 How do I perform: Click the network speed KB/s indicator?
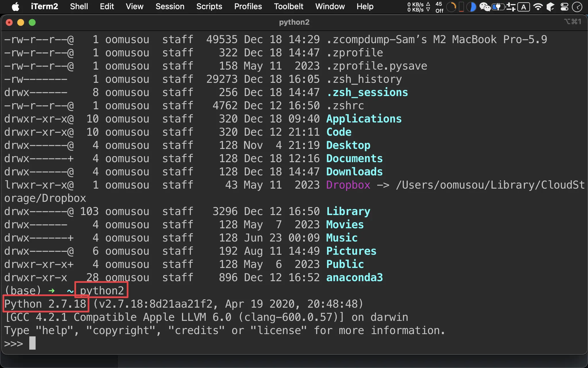click(419, 7)
